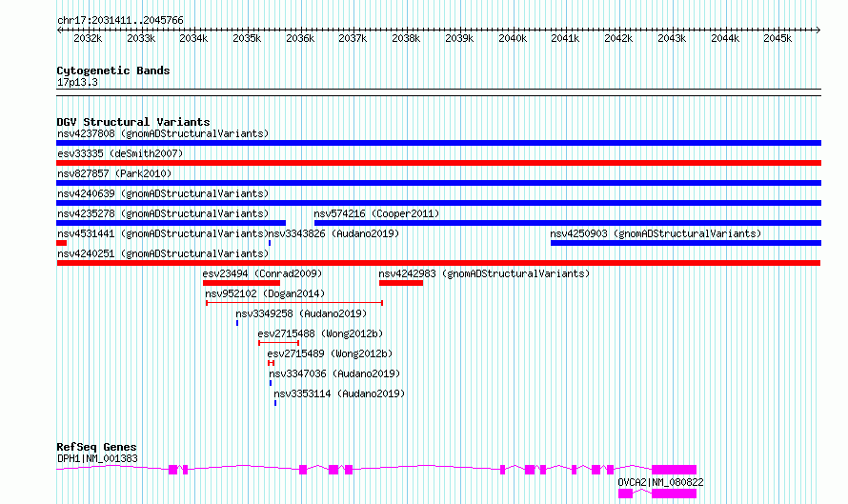Click the blue nsv4235278 variant bar

pyautogui.click(x=171, y=223)
